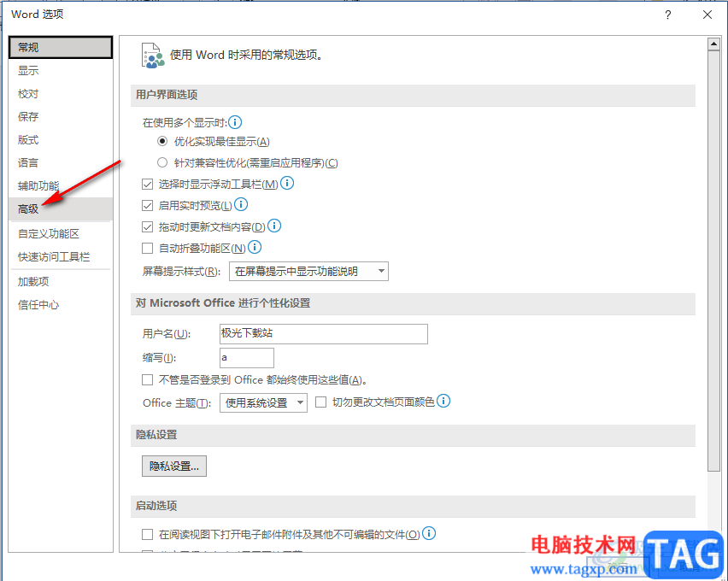Image resolution: width=728 pixels, height=581 pixels.
Task: Open info tip for multiple displays option
Action: tap(235, 122)
